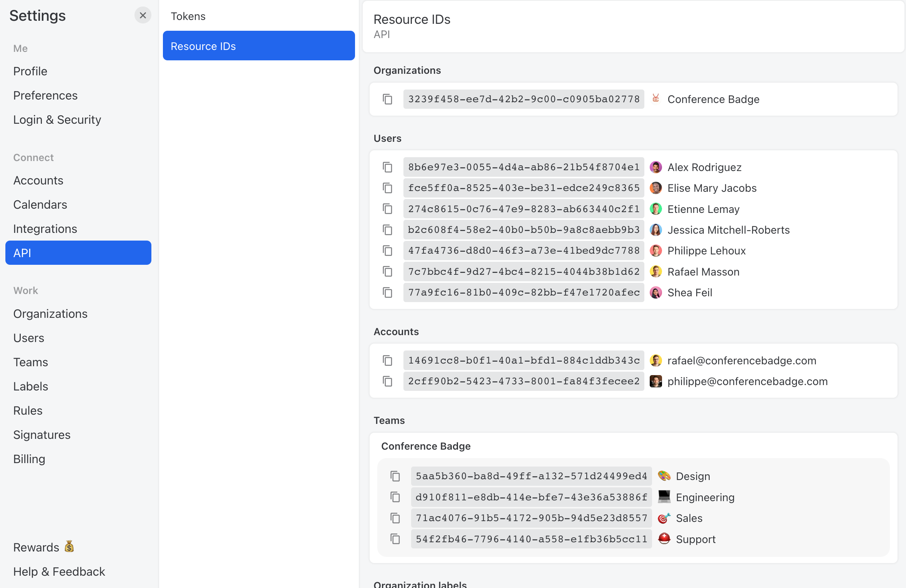906x588 pixels.
Task: Copy the Sales team ID
Action: click(x=395, y=518)
